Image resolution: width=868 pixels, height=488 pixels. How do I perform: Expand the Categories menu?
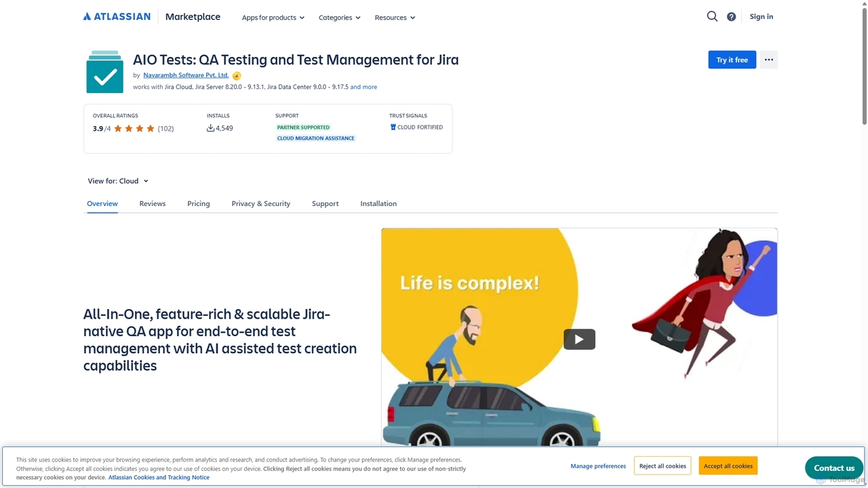pos(339,18)
